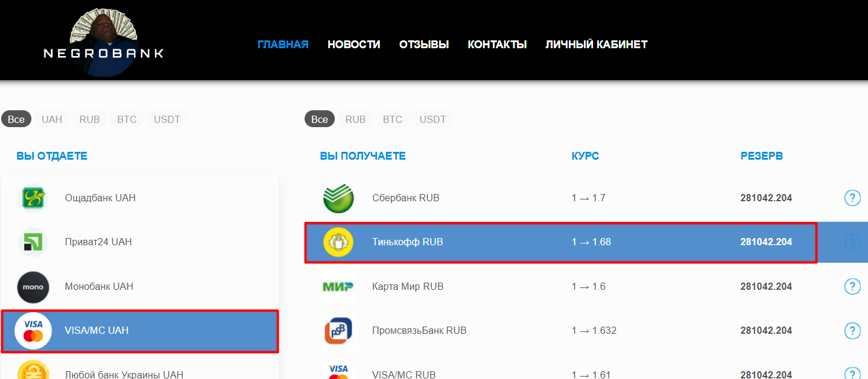868x379 pixels.
Task: Click the Приват24 UAH logo icon
Action: 33,242
